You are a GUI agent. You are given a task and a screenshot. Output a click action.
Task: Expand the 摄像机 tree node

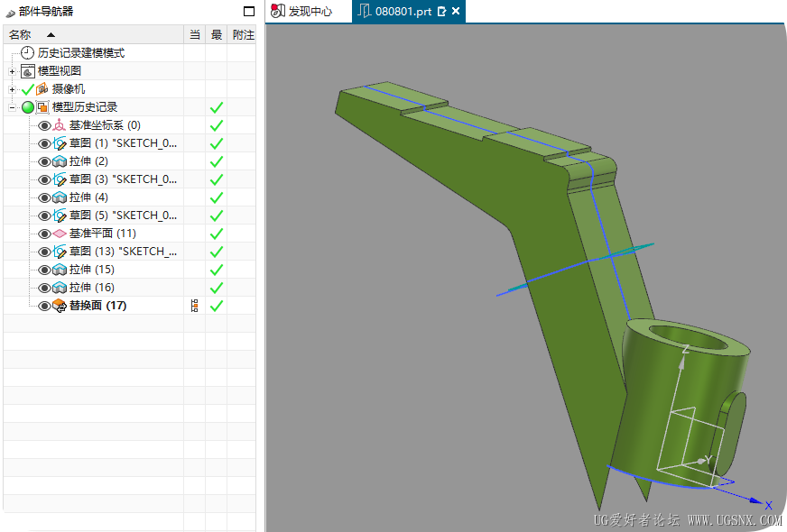pyautogui.click(x=12, y=89)
